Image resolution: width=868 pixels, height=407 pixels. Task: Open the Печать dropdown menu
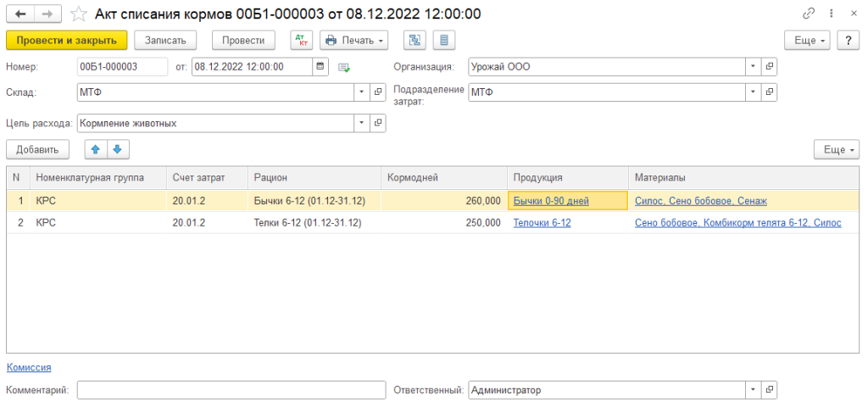tap(353, 40)
